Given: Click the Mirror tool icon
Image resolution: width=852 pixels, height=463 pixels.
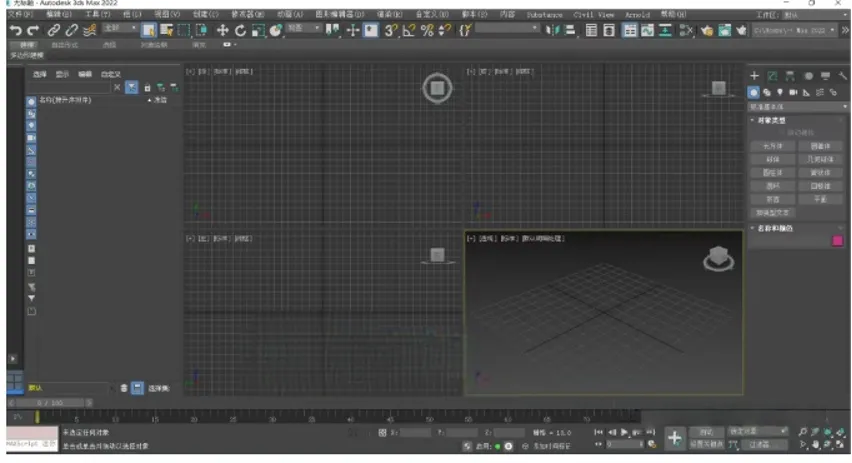Looking at the screenshot, I should point(553,30).
